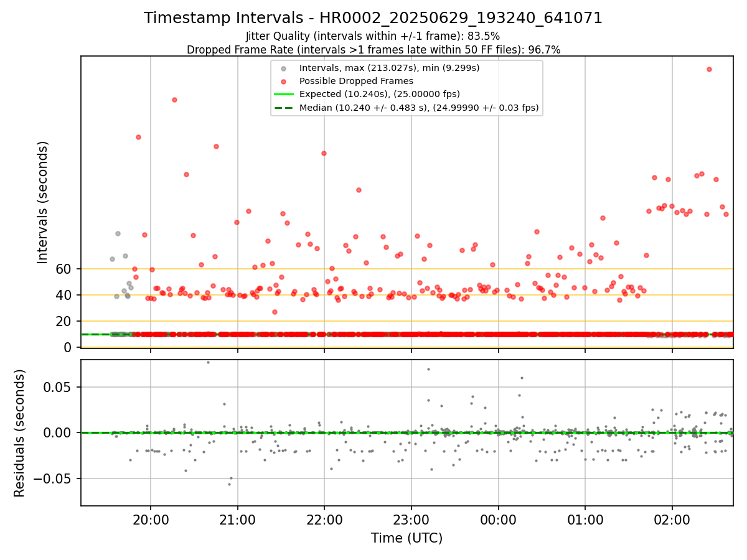The height and width of the screenshot is (560, 747).
Task: Click the plot title 'Timestamp Intervals - HR0002_20250629_193240_641071'
Action: (373, 18)
